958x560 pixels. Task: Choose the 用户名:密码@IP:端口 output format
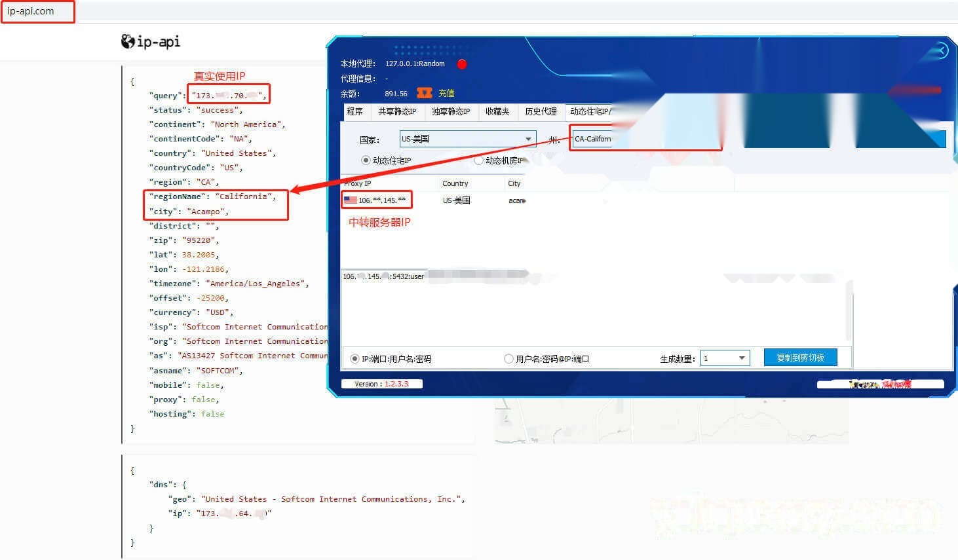point(508,359)
